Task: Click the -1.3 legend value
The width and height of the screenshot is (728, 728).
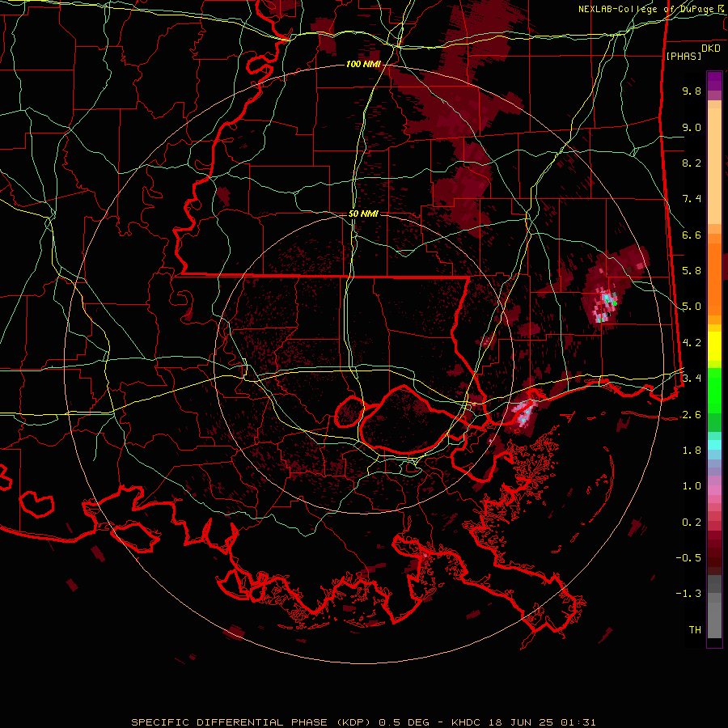Action: [x=688, y=594]
